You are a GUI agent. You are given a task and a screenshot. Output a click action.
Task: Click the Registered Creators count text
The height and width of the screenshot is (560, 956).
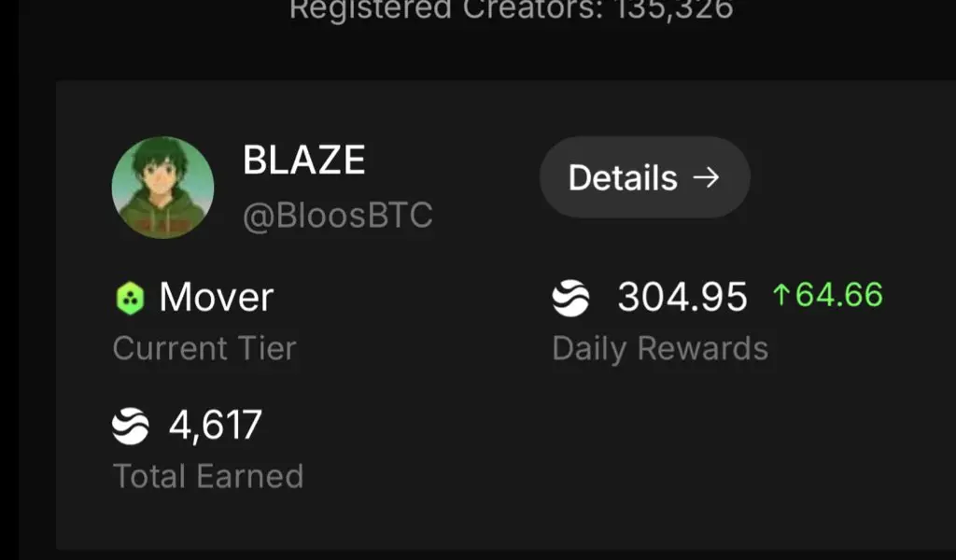511,9
